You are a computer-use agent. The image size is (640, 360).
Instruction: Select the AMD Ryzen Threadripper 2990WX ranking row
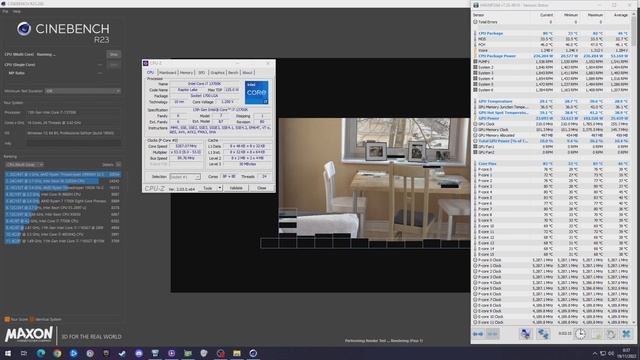(62, 174)
